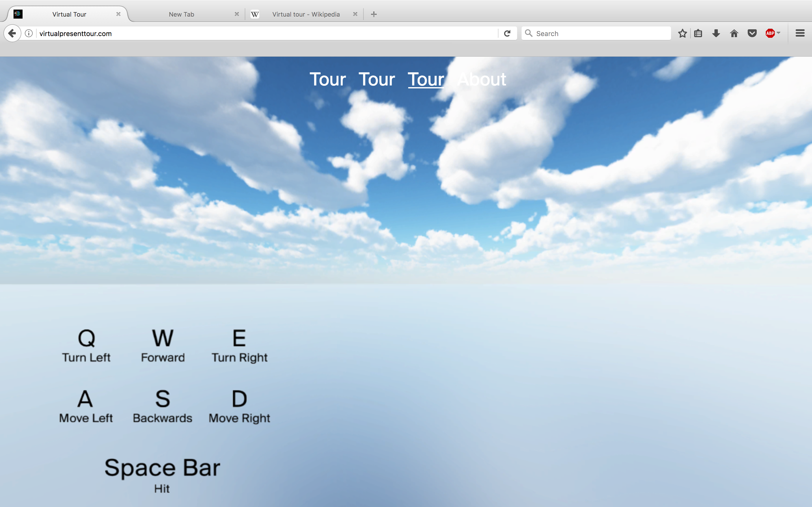Save page to Pocket
This screenshot has height=507, width=812.
(752, 34)
